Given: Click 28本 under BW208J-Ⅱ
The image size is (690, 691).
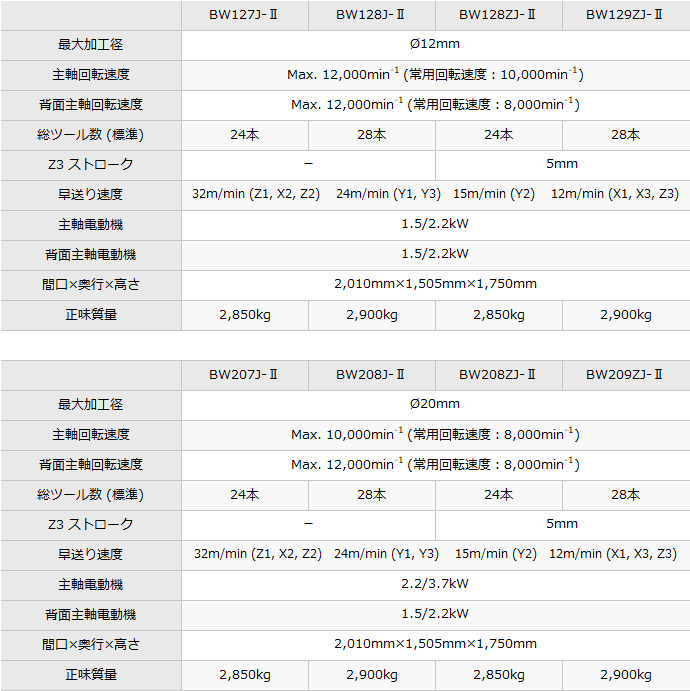Looking at the screenshot, I should pos(371,495).
